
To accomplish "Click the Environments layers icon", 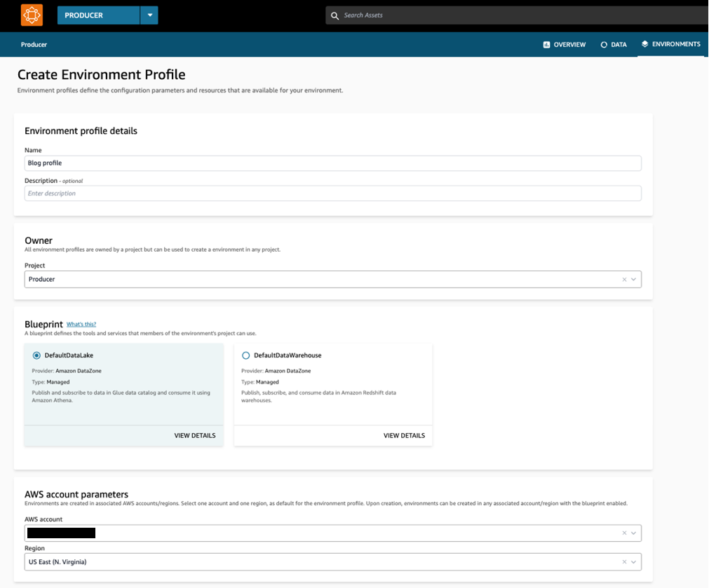I will [644, 44].
